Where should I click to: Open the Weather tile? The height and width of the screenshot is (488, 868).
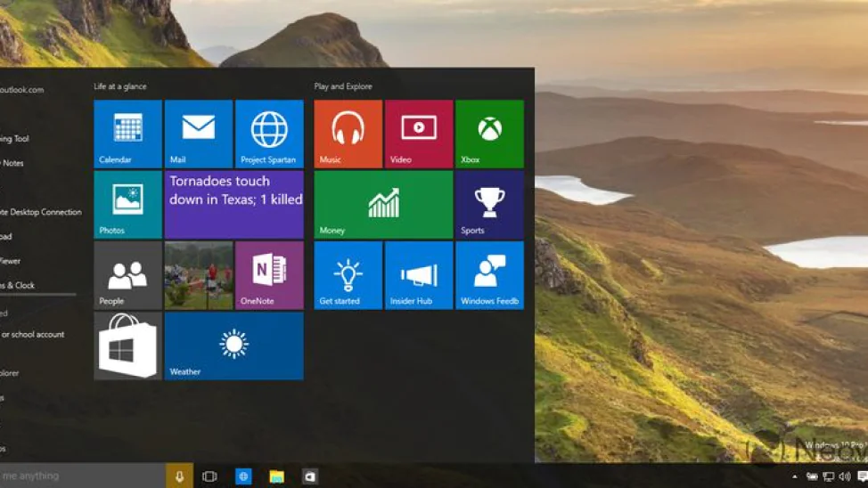pyautogui.click(x=234, y=346)
